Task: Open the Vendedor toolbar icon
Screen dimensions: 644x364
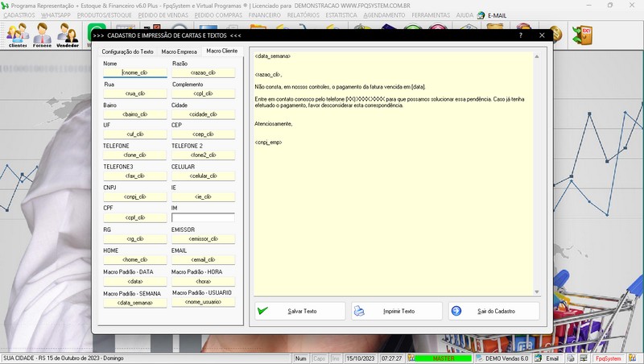Action: (x=68, y=35)
